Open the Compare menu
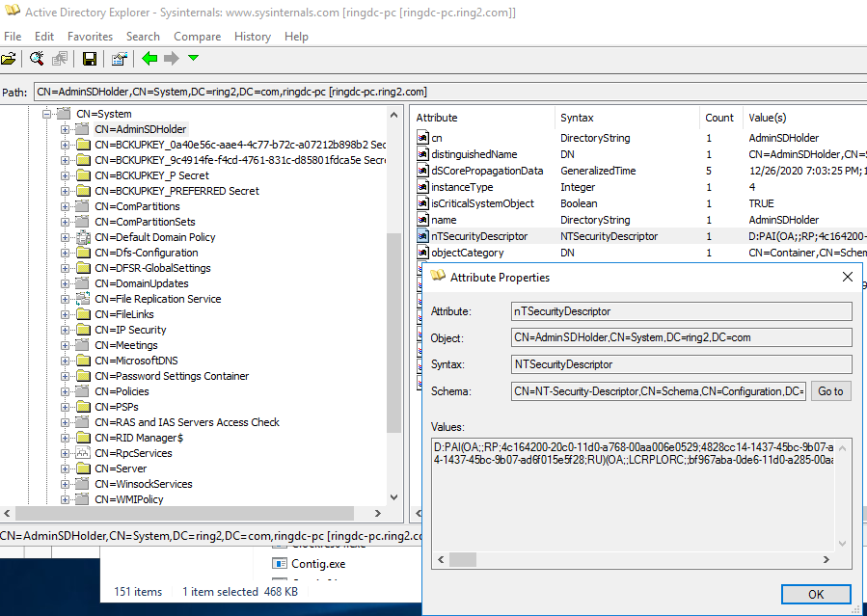Screen dimensions: 867x616 coord(197,36)
